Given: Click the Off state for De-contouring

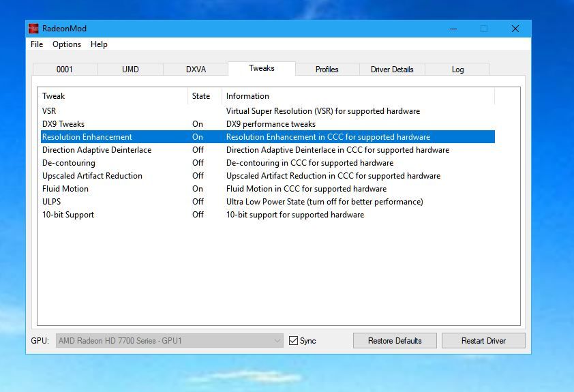Looking at the screenshot, I should [198, 163].
